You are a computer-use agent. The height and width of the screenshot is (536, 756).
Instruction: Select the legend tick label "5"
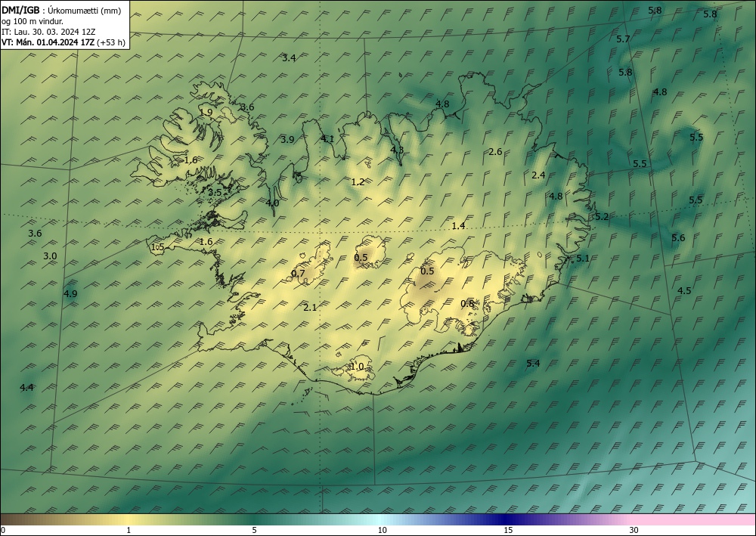254,530
